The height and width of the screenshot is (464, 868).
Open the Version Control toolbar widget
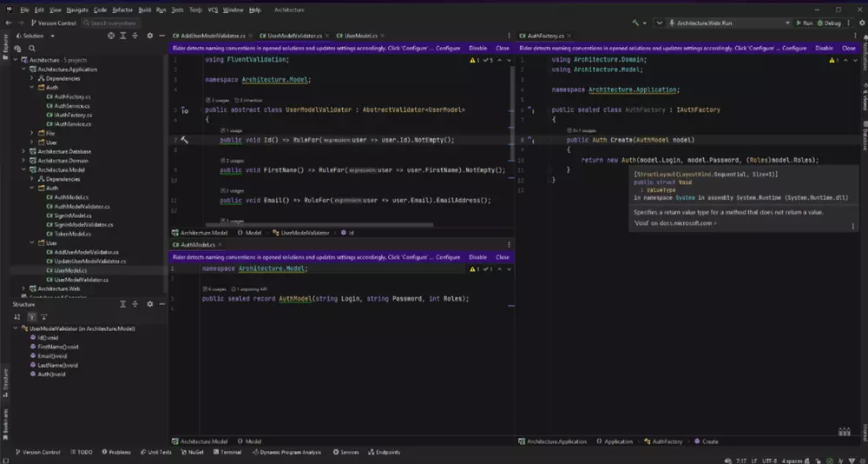(54, 23)
